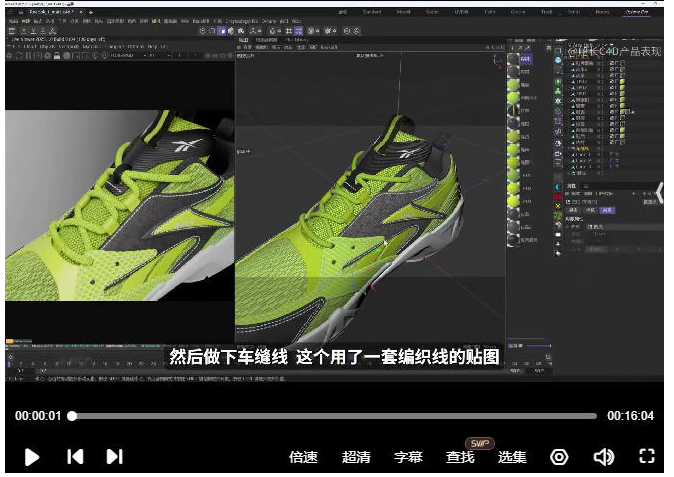Toggle the Live Viewer lock resolution icon
Viewport: 674px width, 477px height.
pyautogui.click(x=57, y=56)
